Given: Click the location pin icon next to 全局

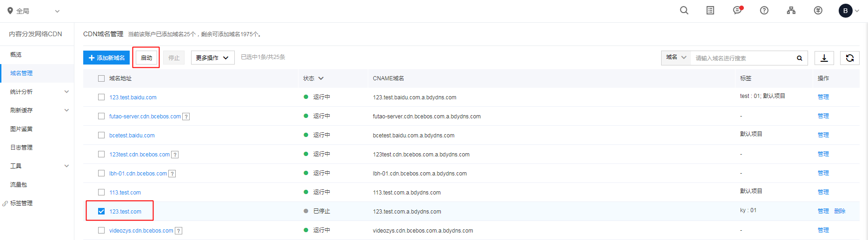Looking at the screenshot, I should pyautogui.click(x=10, y=11).
